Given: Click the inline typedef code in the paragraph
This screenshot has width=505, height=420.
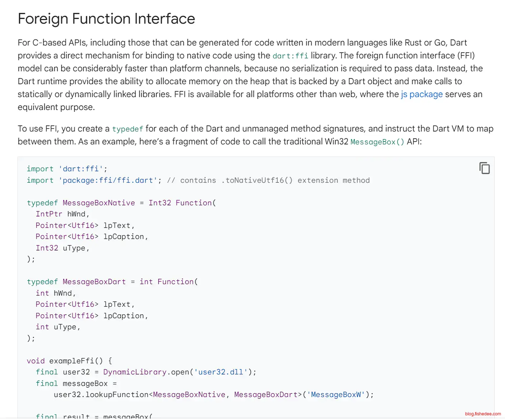Looking at the screenshot, I should point(128,129).
